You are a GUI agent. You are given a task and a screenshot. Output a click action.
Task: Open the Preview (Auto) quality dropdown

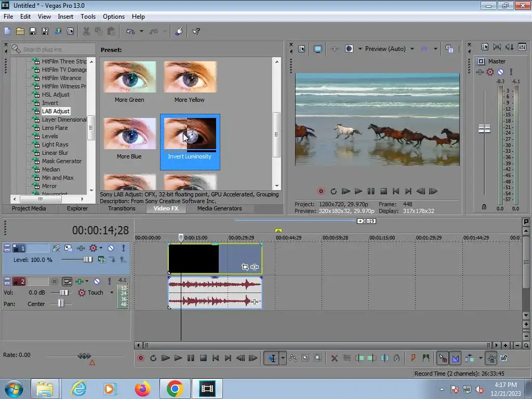tap(412, 49)
